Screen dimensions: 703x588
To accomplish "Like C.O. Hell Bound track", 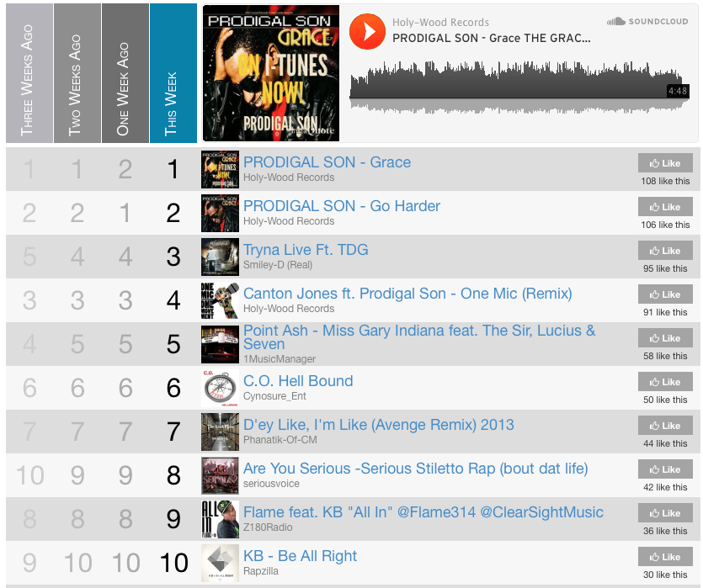I will click(665, 382).
